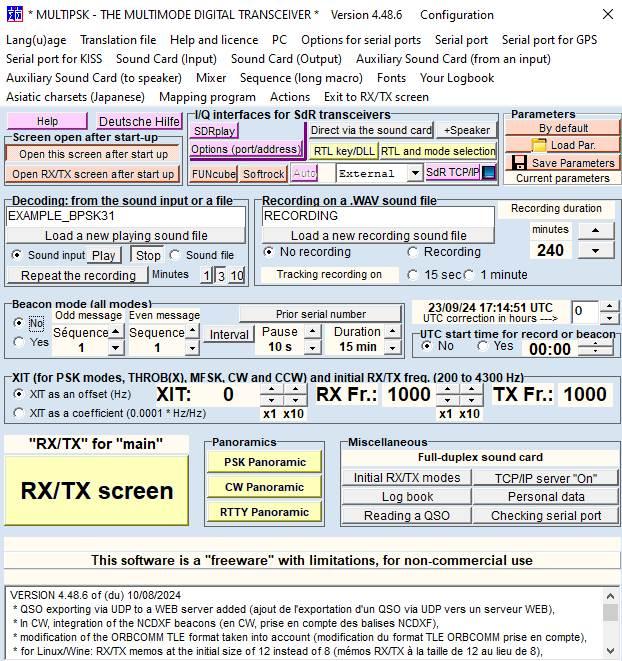The height and width of the screenshot is (661, 622).
Task: Decrease UTC correction hours with down arrow
Action: [609, 318]
